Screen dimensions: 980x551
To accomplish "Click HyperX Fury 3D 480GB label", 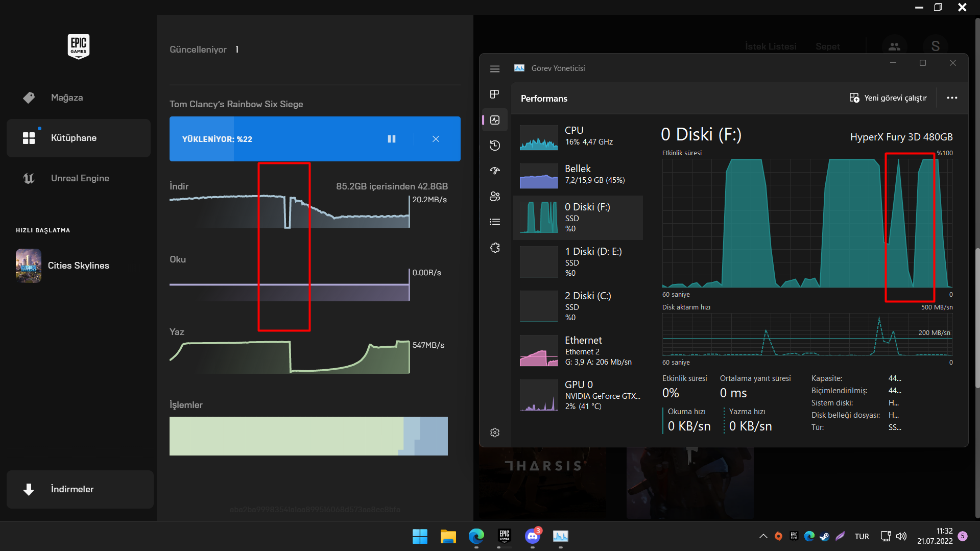I will pyautogui.click(x=901, y=137).
